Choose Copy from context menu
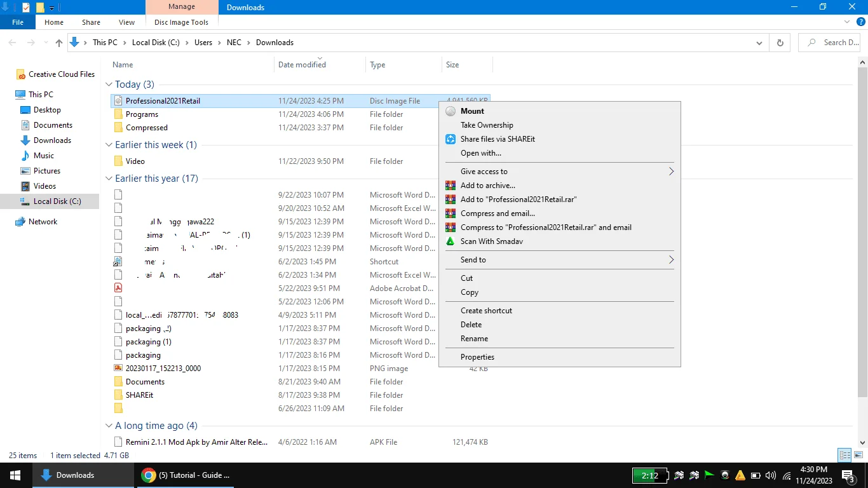 (470, 292)
